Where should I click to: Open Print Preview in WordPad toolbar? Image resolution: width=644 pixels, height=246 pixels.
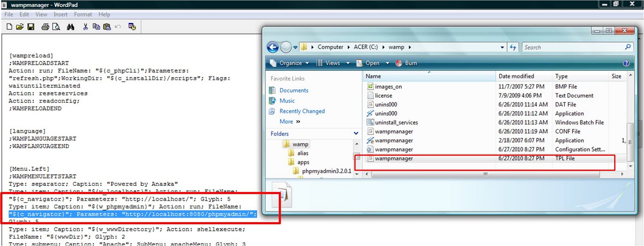point(56,27)
